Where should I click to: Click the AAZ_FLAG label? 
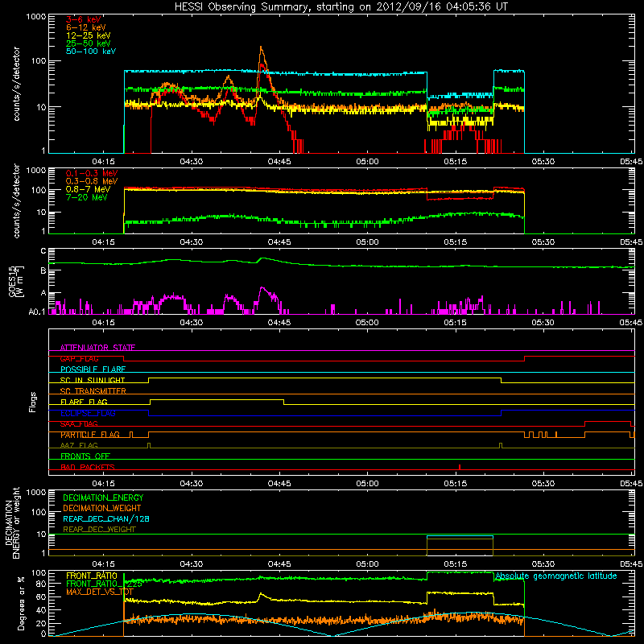coord(79,445)
